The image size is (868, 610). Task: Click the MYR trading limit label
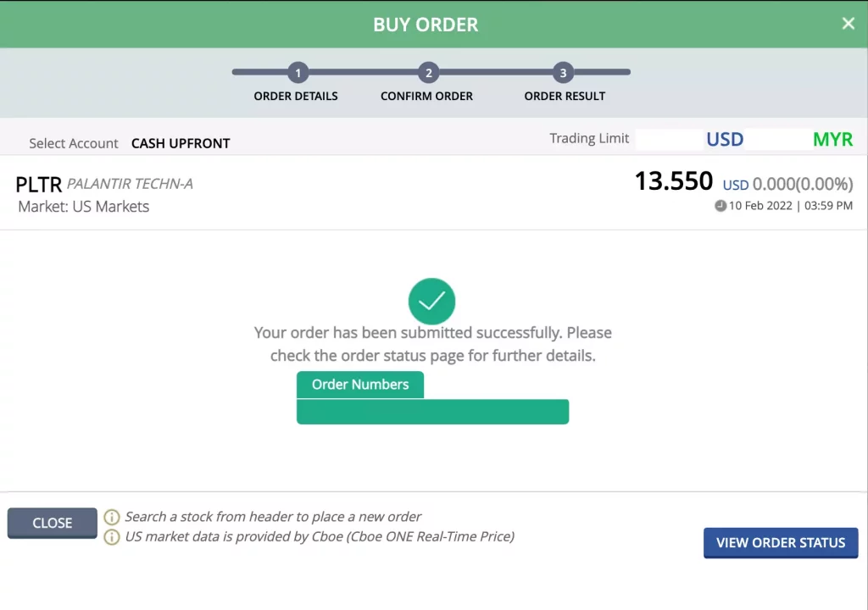[x=832, y=139]
